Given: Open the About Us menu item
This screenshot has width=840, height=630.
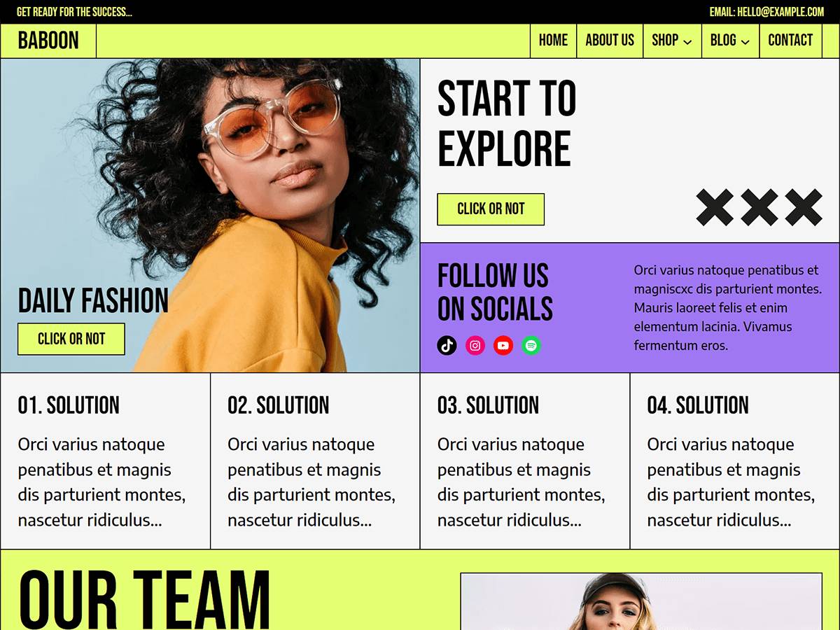Looking at the screenshot, I should 610,41.
